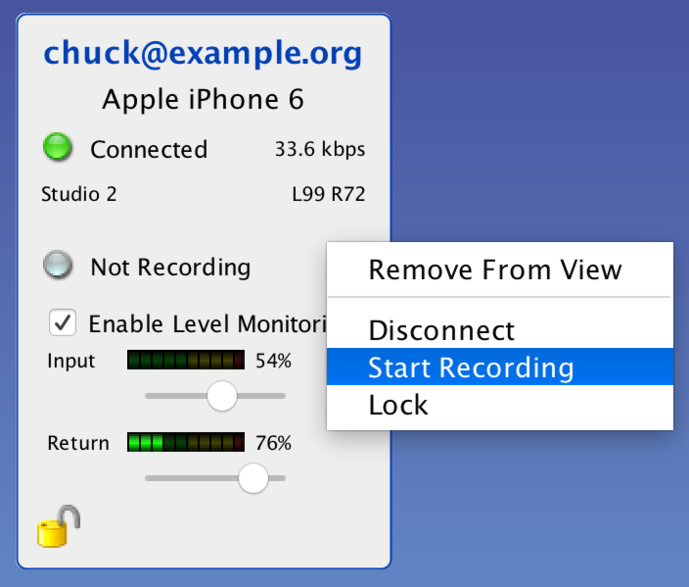Screen dimensions: 689x587
Task: Click the Not Recording status text
Action: click(x=170, y=267)
